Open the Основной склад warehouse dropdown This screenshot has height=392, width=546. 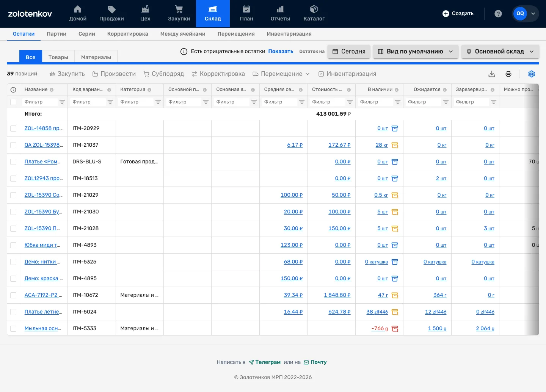(500, 52)
